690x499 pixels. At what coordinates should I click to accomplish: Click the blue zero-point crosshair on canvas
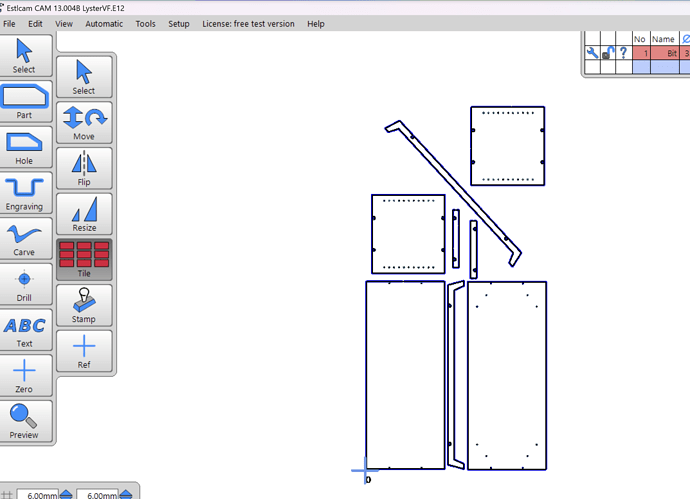[x=365, y=470]
